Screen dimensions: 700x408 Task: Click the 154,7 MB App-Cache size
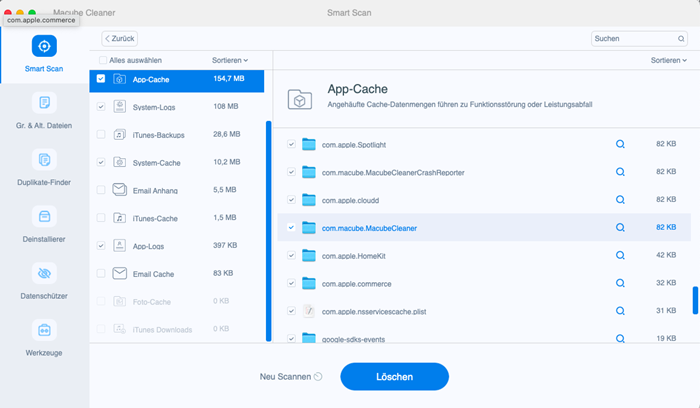(229, 79)
